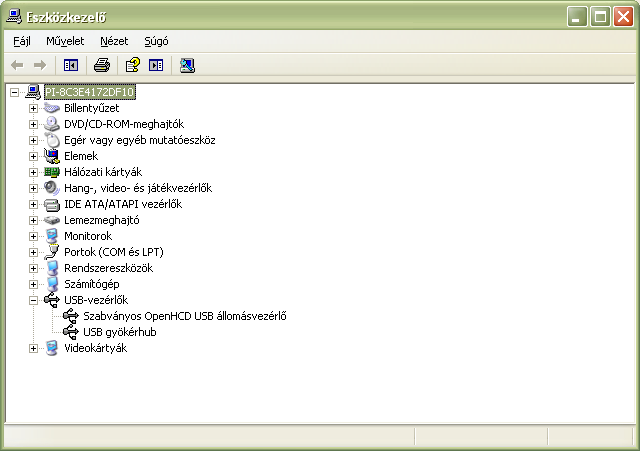640x451 pixels.
Task: Click the Forward arrow toolbar button
Action: 40,65
